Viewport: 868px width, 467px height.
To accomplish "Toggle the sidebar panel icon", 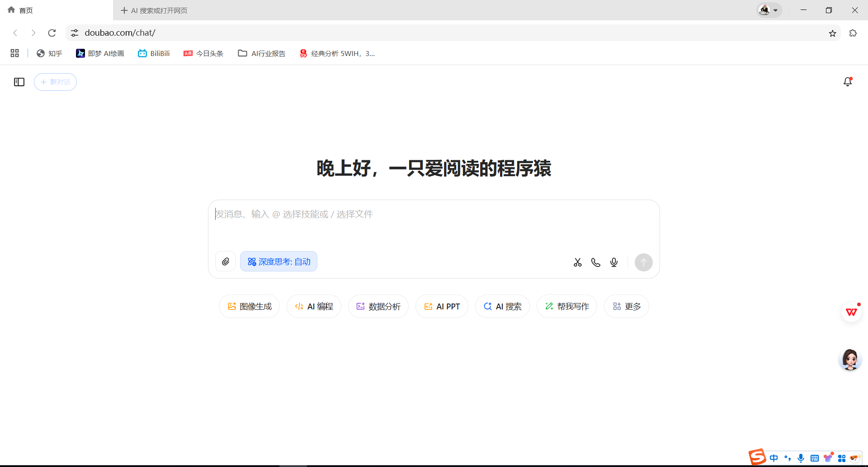I will (19, 82).
